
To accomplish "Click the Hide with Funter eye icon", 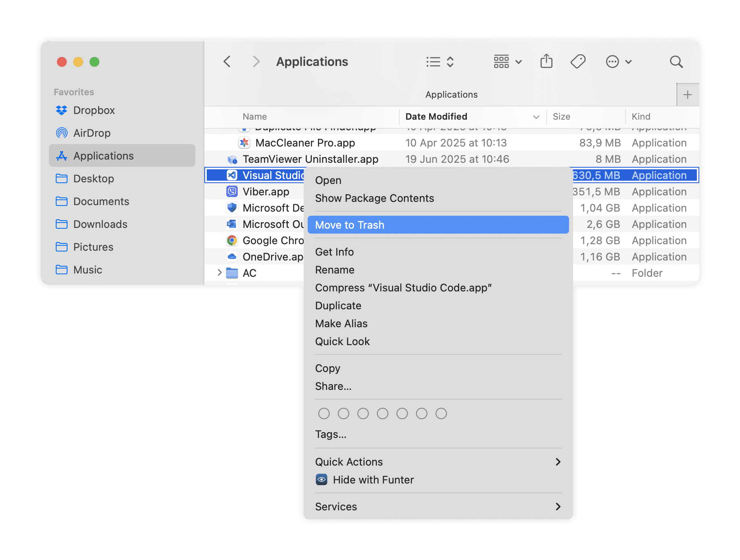I will coord(322,479).
